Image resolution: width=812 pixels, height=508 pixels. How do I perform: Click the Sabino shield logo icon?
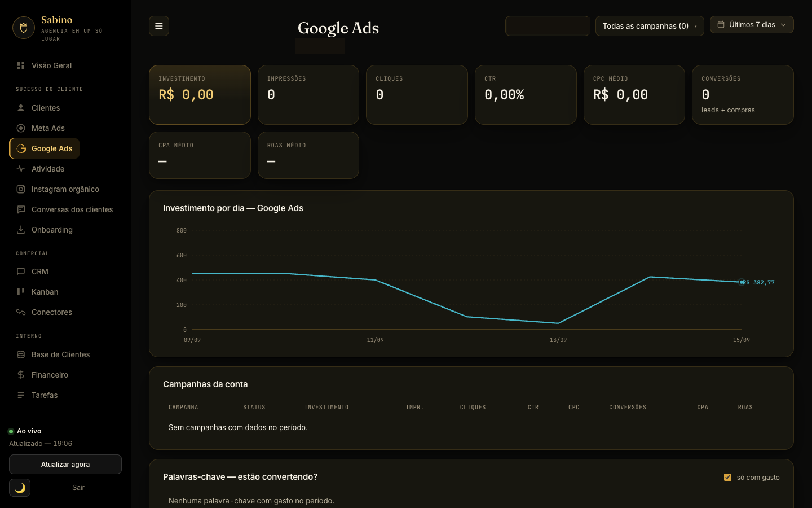tap(24, 28)
